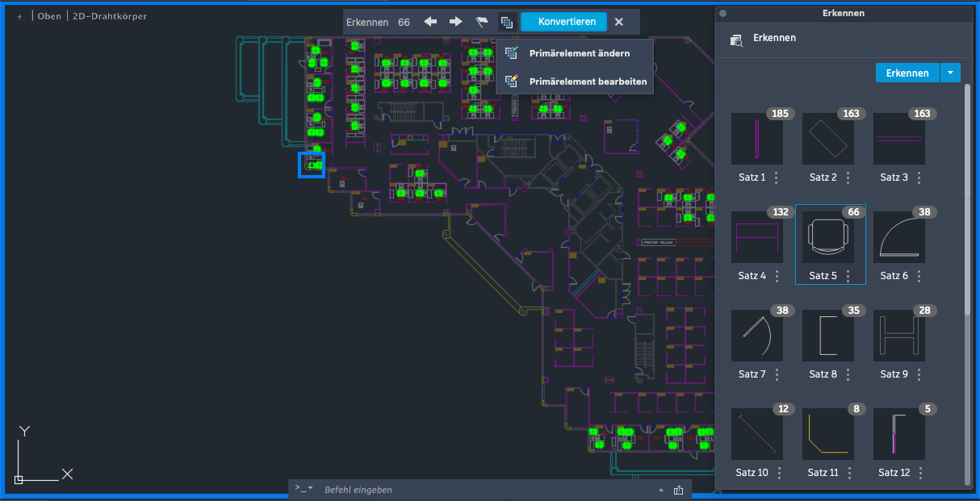Image resolution: width=980 pixels, height=501 pixels.
Task: Click the count badge 132 on Satz 4
Action: (780, 212)
